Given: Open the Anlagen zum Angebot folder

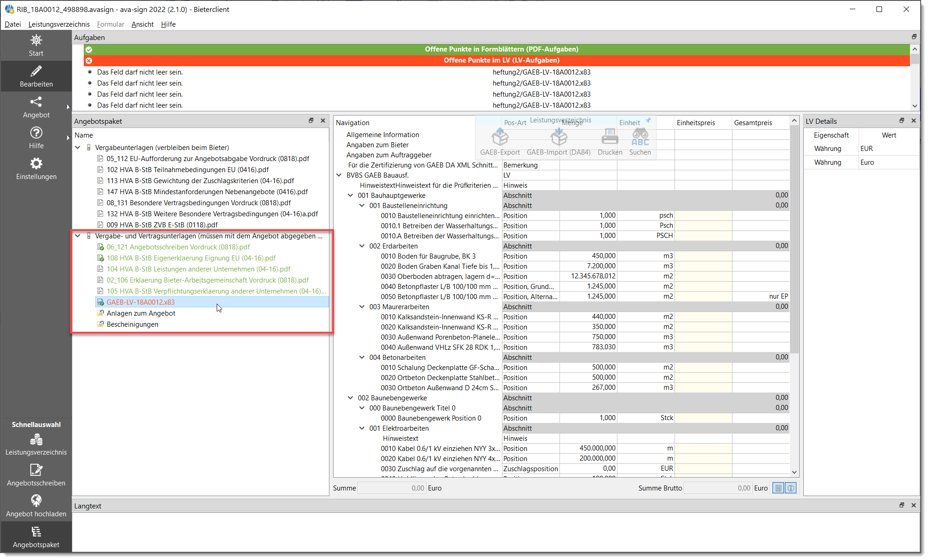Looking at the screenshot, I should coord(141,313).
